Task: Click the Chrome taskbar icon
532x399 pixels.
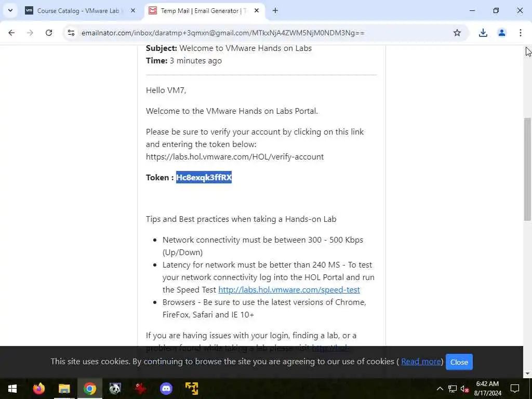Action: 89,389
